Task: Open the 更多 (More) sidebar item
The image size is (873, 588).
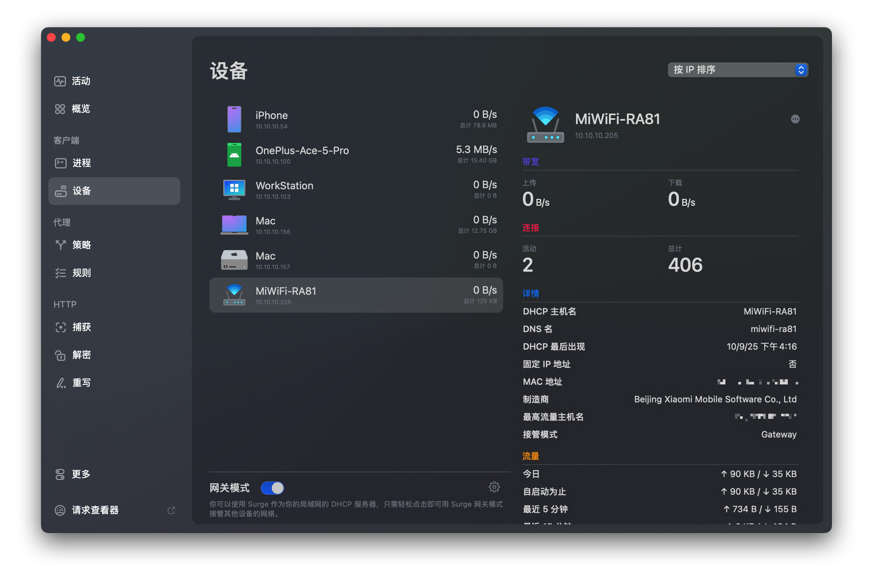Action: pyautogui.click(x=81, y=474)
